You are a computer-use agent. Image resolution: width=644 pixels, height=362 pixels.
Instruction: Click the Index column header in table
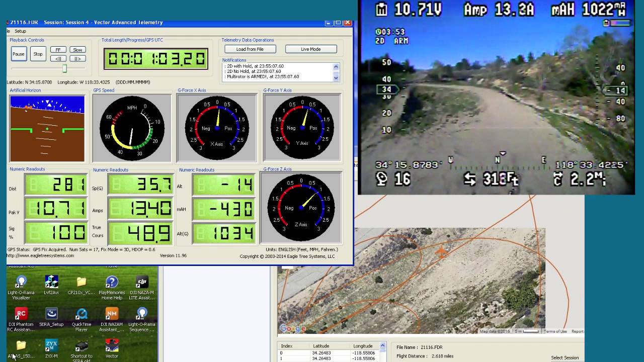(x=286, y=346)
